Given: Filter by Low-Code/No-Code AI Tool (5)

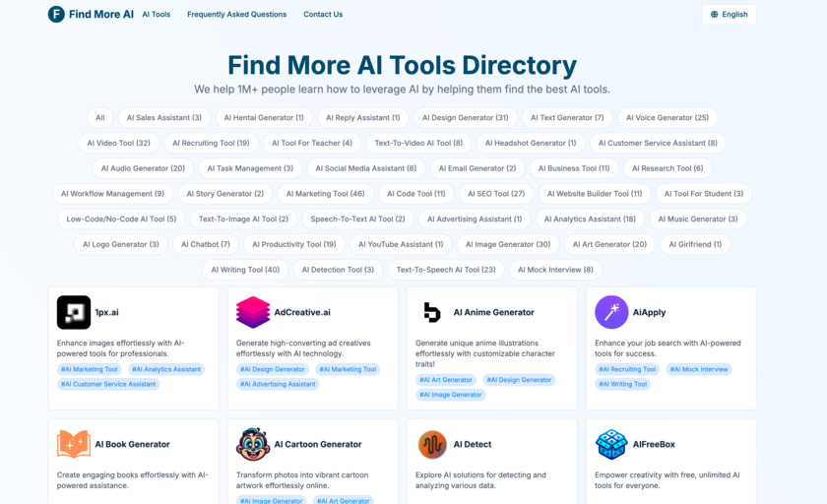Looking at the screenshot, I should point(121,219).
